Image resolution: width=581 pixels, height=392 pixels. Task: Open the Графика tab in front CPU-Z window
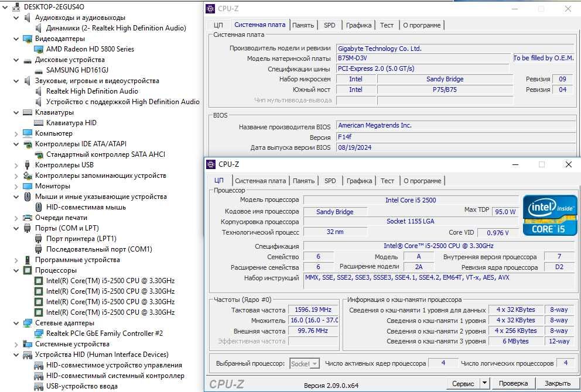(x=359, y=181)
